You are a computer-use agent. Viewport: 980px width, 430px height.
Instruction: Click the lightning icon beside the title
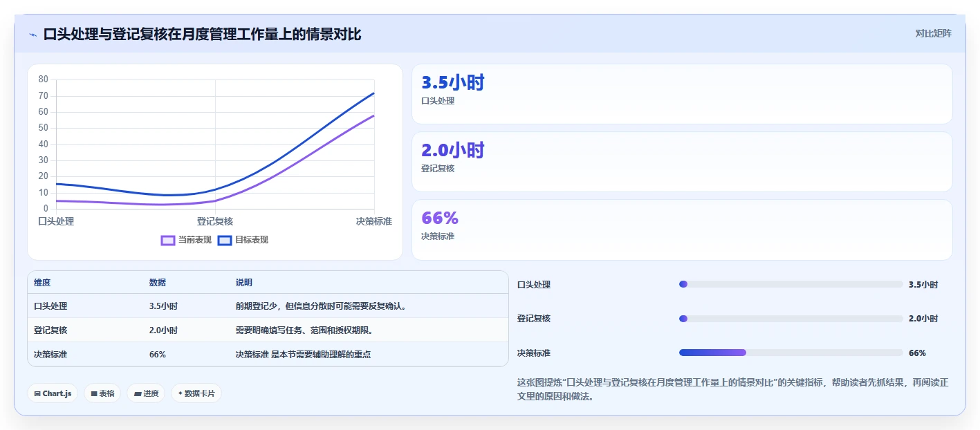pyautogui.click(x=33, y=34)
